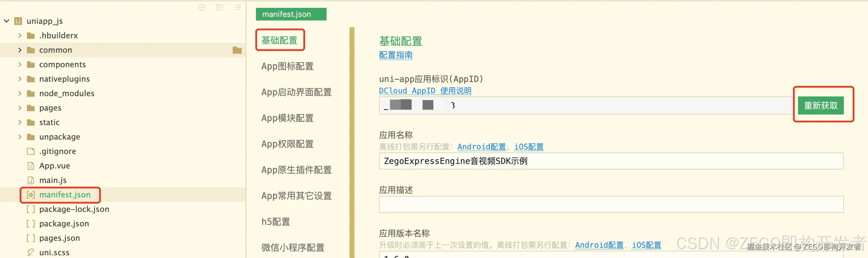Click the App.vue file icon

(x=31, y=166)
